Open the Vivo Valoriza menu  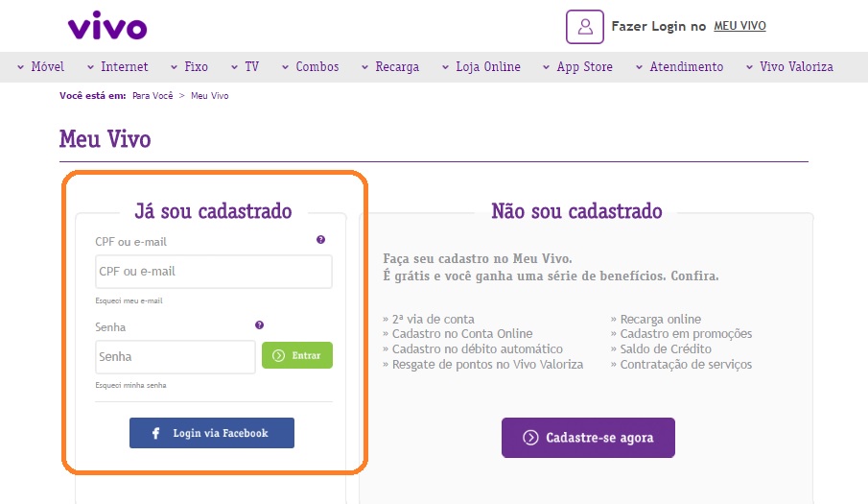coord(789,67)
